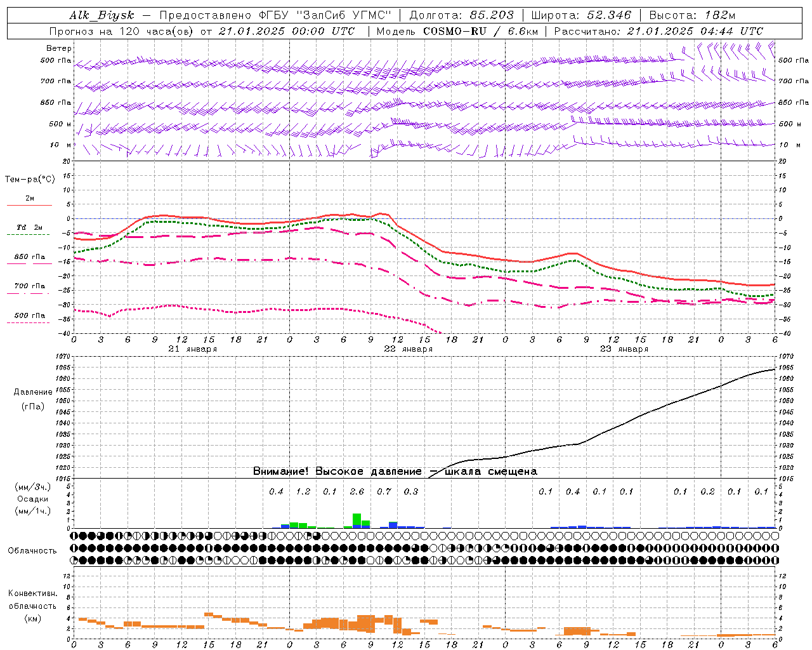The image size is (812, 650).
Task: Click the 21 января date label
Action: tap(193, 348)
